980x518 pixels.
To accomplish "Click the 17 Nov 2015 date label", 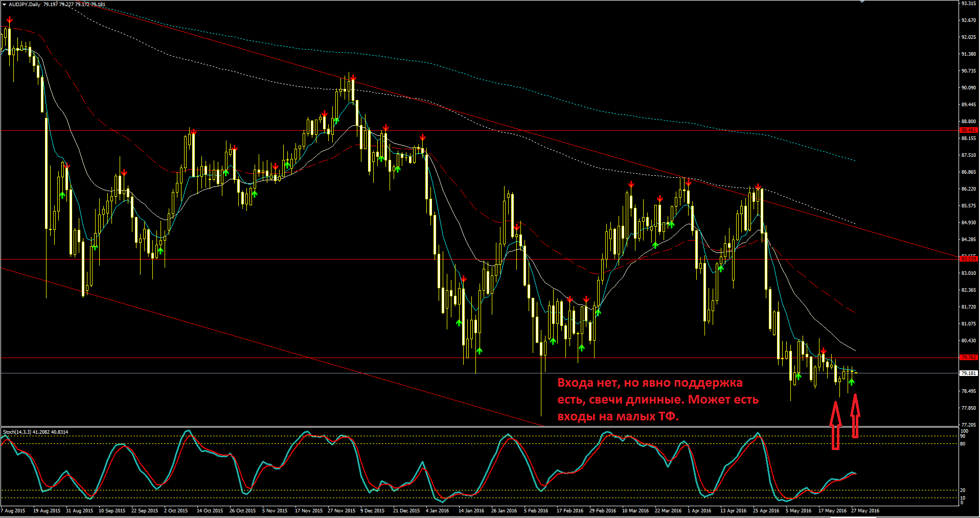I will [x=309, y=511].
